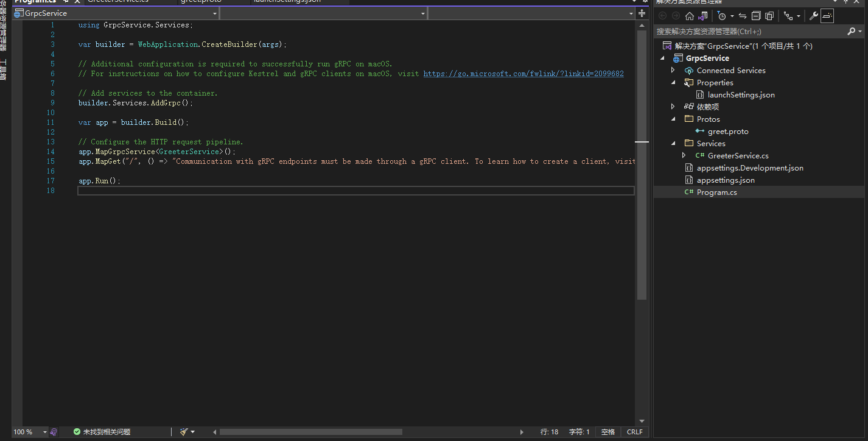868x441 pixels.
Task: Click the back arrow in Solution Explorer toolbar
Action: pos(663,16)
